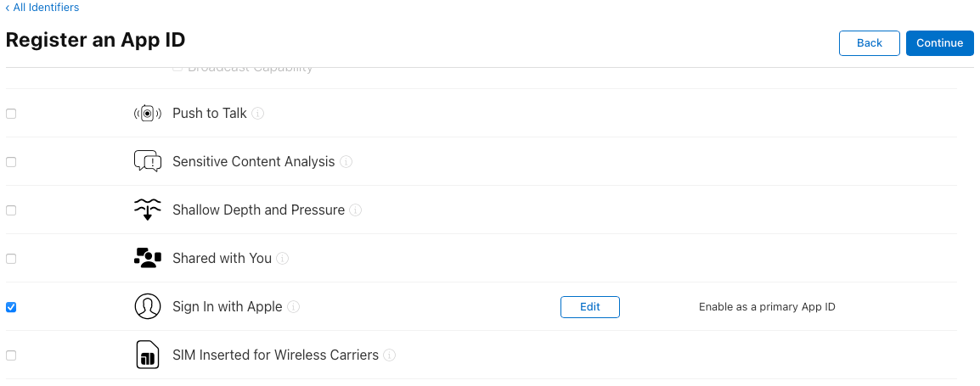Show info for Shallow Depth and Pressure
This screenshot has width=980, height=386.
356,210
